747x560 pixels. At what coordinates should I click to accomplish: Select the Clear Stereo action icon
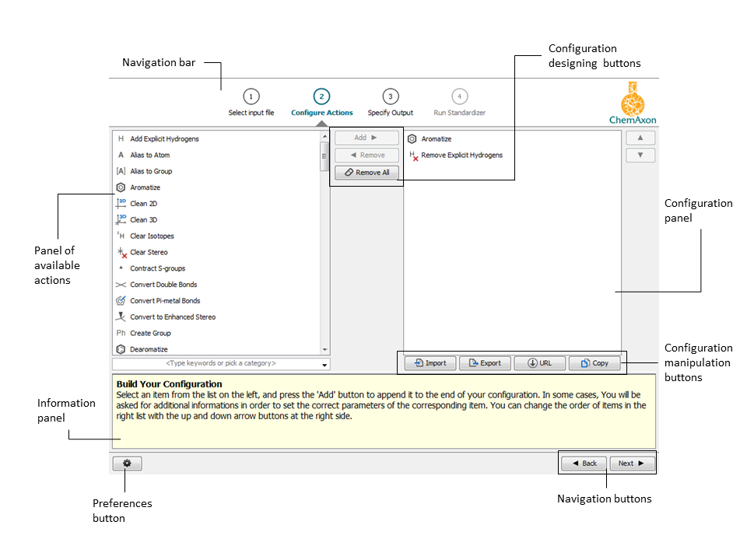[x=121, y=252]
